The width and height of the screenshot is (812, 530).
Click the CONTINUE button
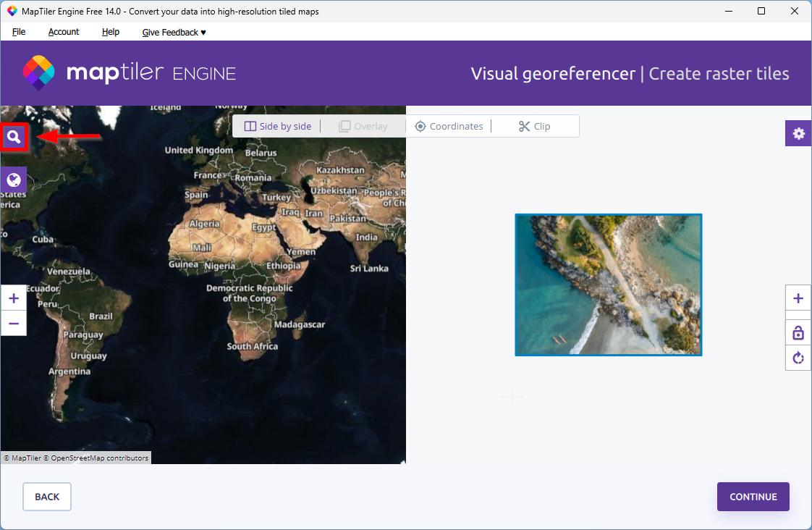(x=753, y=496)
